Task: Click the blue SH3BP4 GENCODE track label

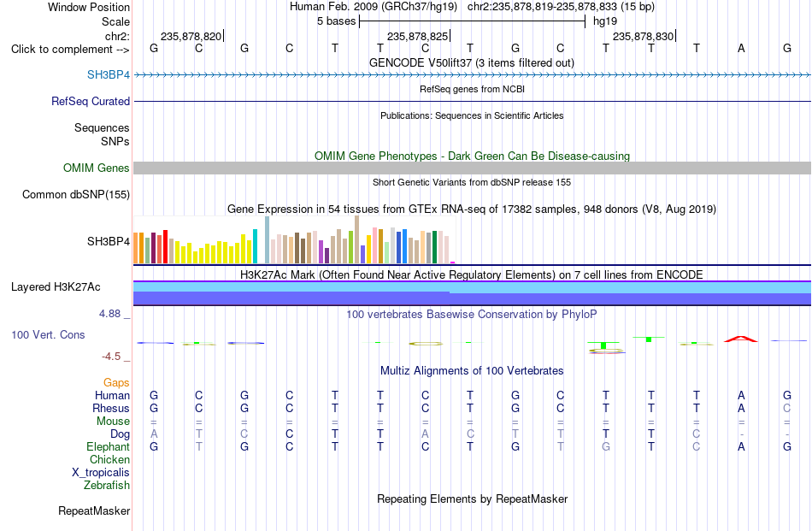Action: 109,74
